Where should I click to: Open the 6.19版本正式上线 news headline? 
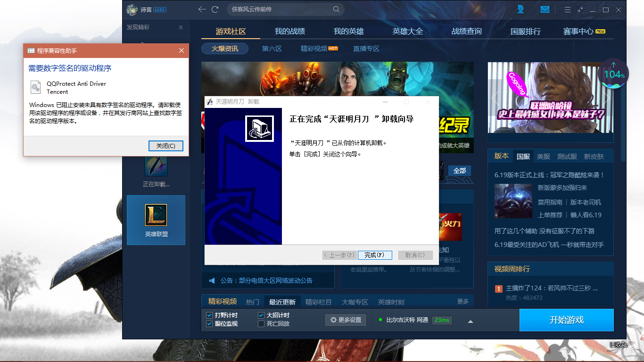tap(550, 175)
